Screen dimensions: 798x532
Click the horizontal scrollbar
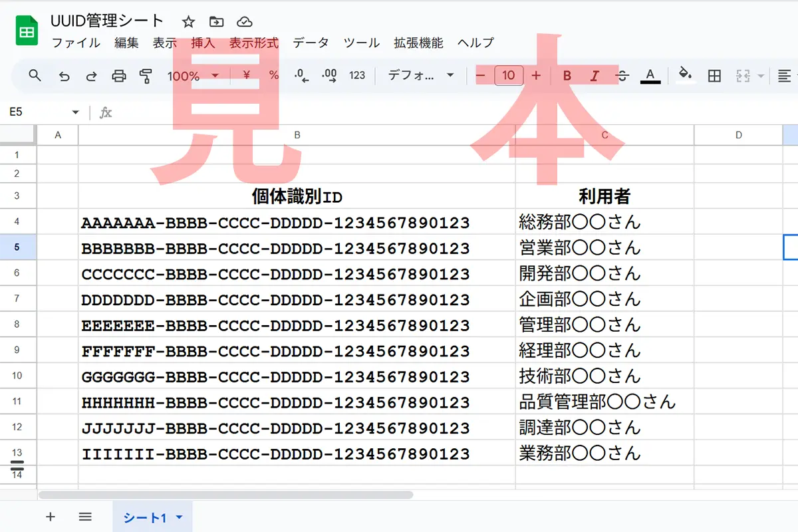pyautogui.click(x=226, y=495)
